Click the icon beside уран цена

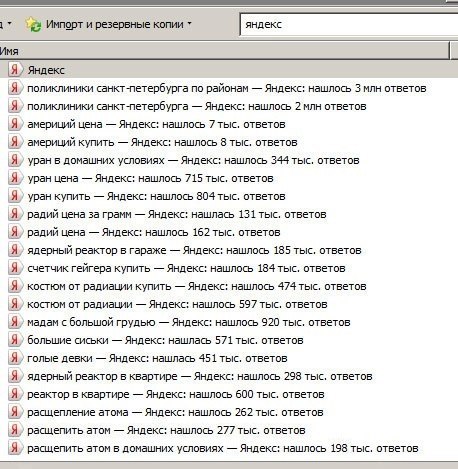[x=15, y=178]
